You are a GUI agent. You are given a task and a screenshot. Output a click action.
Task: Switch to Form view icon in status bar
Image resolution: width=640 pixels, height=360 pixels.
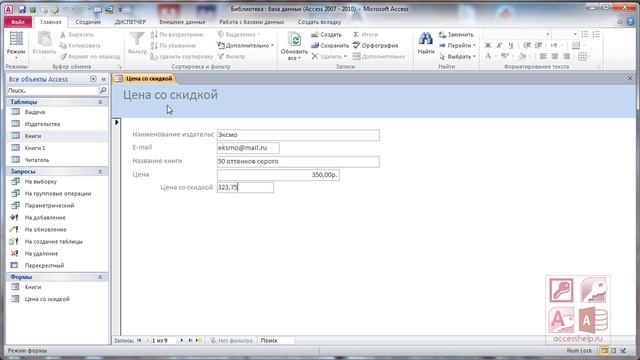tap(604, 351)
